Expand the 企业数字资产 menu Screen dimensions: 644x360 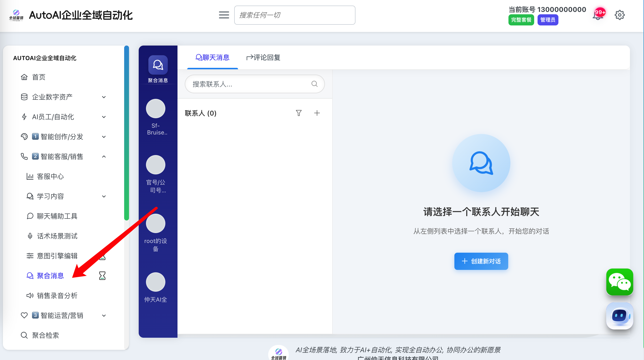click(104, 97)
